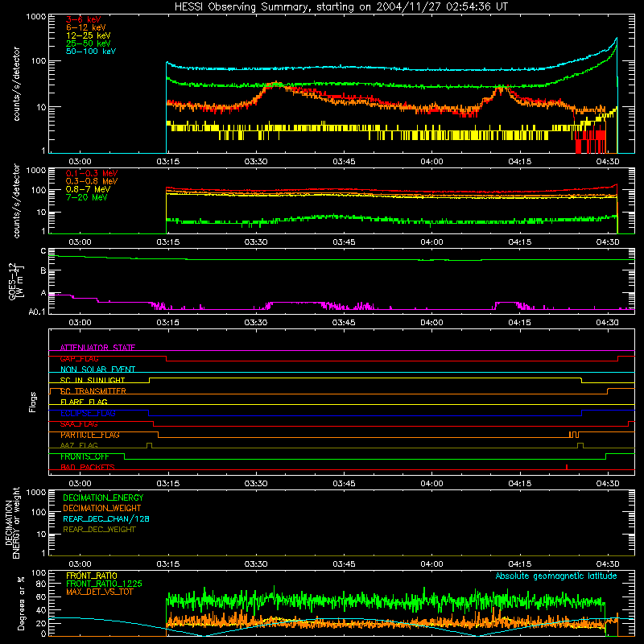Image resolution: width=644 pixels, height=644 pixels.
Task: Click the GOES-12 axis label
Action: (x=16, y=281)
